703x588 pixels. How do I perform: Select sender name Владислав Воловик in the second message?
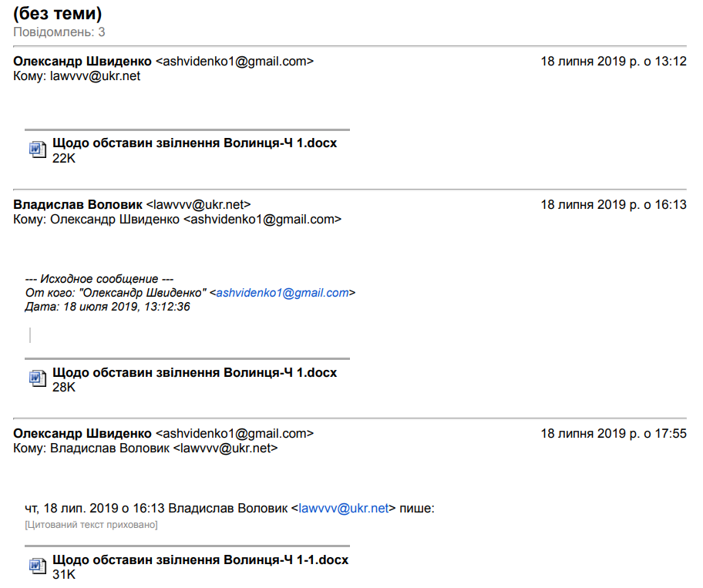click(78, 204)
